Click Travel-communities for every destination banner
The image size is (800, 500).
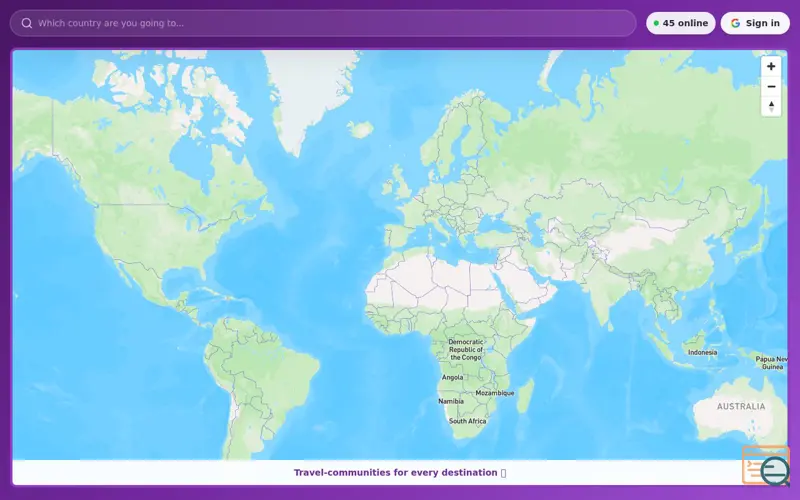pos(400,472)
